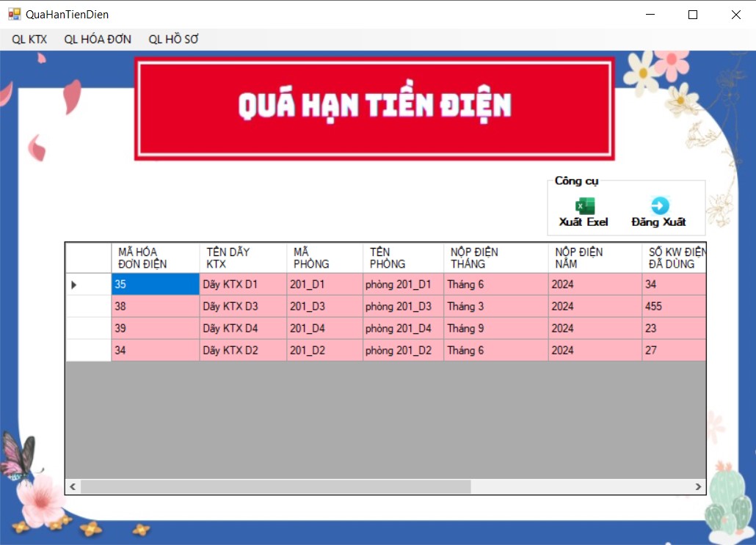Click the NỘP ĐIỆN THÁNG column header
This screenshot has height=545, width=756.
pyautogui.click(x=495, y=257)
